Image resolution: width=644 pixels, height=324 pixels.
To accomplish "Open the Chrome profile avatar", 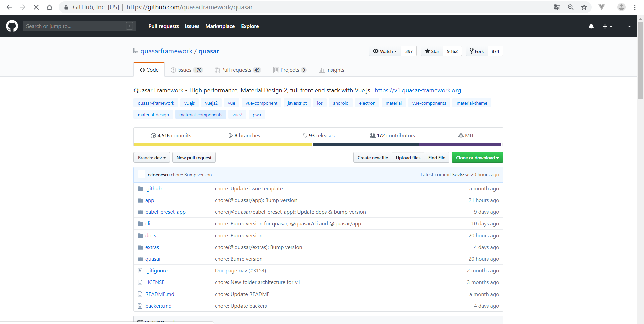I will [621, 7].
